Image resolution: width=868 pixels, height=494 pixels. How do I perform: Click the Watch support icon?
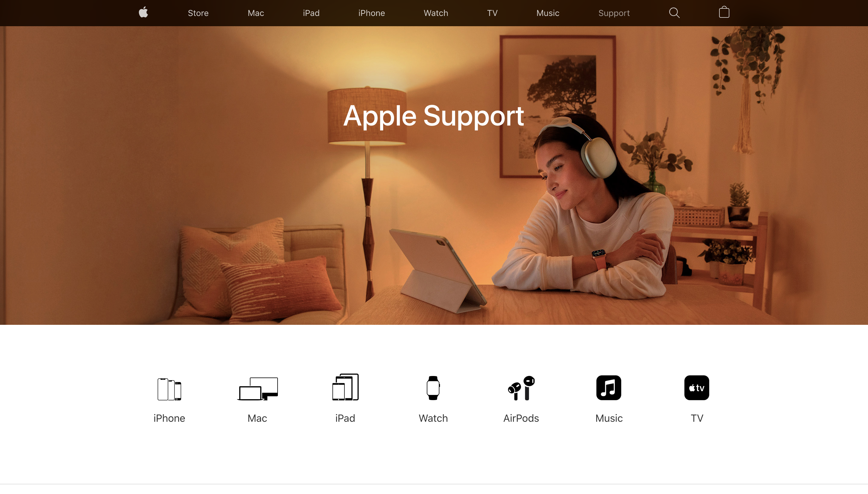click(433, 387)
